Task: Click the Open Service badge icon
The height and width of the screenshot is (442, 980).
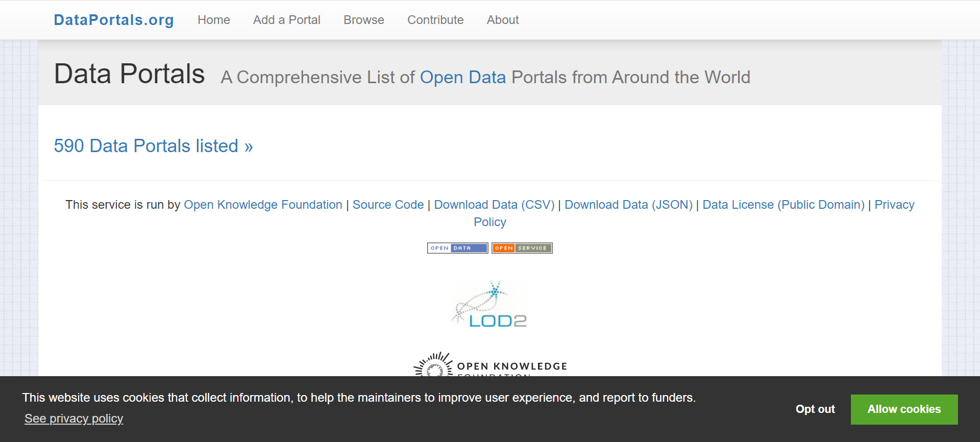Action: pos(522,248)
